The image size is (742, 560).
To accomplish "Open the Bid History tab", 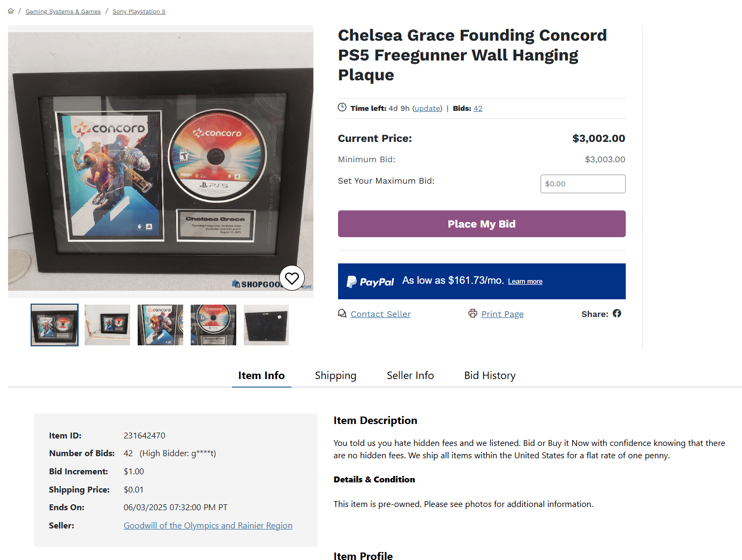I will pos(490,375).
